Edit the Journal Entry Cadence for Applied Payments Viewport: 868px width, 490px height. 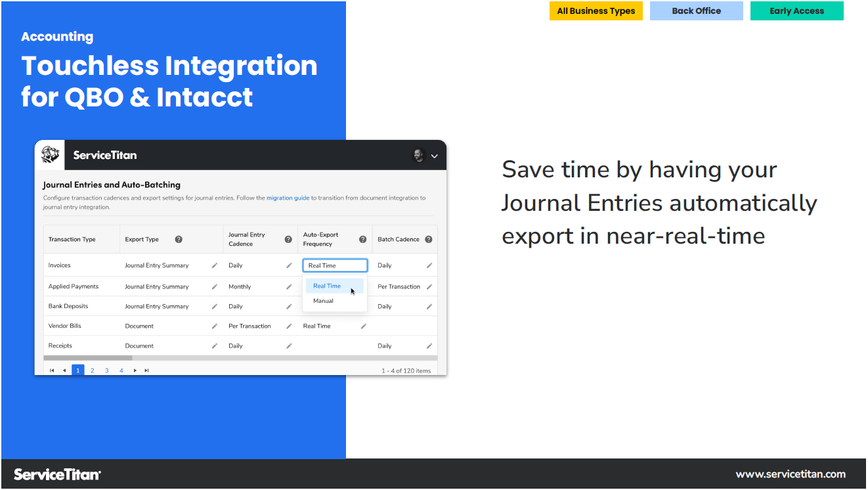click(290, 286)
